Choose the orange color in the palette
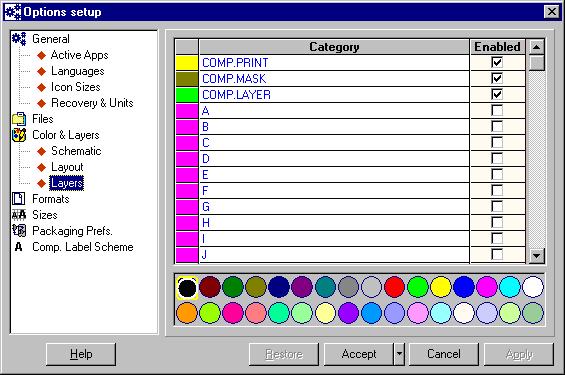 (187, 313)
